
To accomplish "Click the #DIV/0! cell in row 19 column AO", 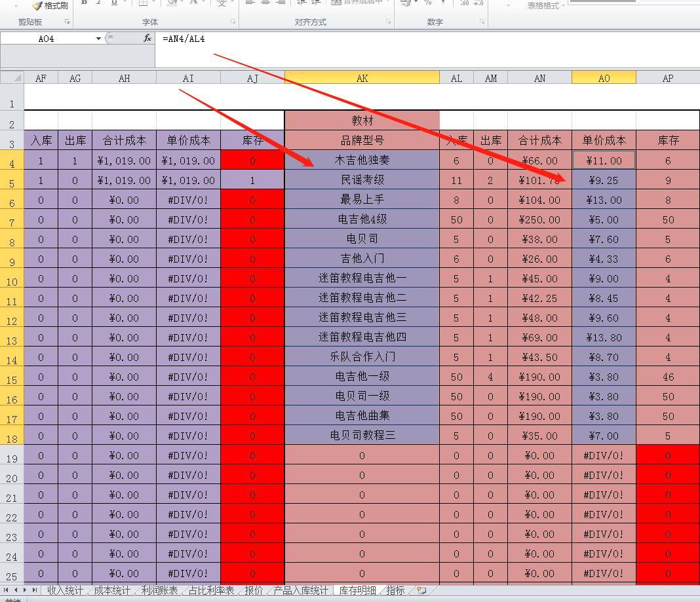I will [604, 455].
